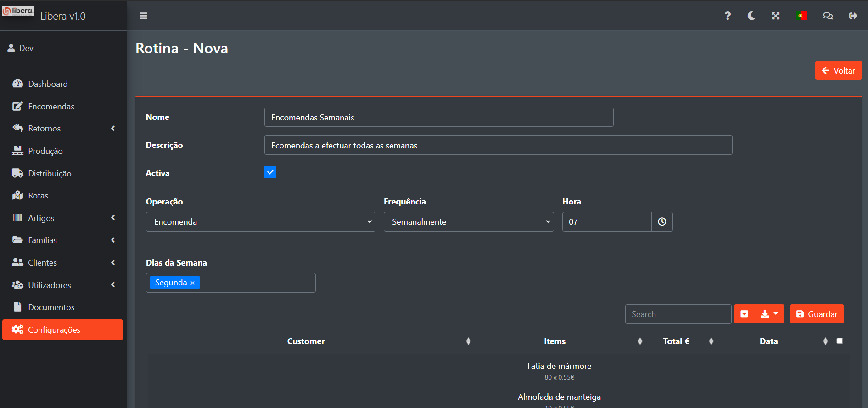Click the fullscreen expand icon
The height and width of the screenshot is (408, 868).
click(x=776, y=16)
